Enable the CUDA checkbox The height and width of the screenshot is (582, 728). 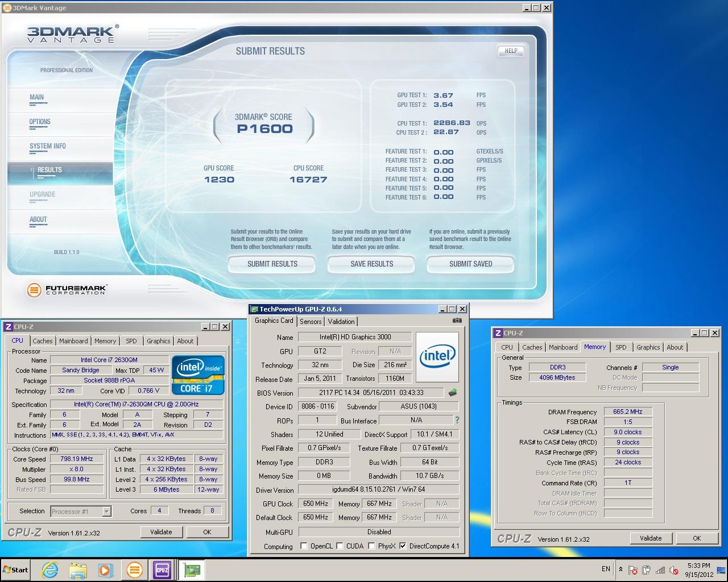tap(340, 546)
